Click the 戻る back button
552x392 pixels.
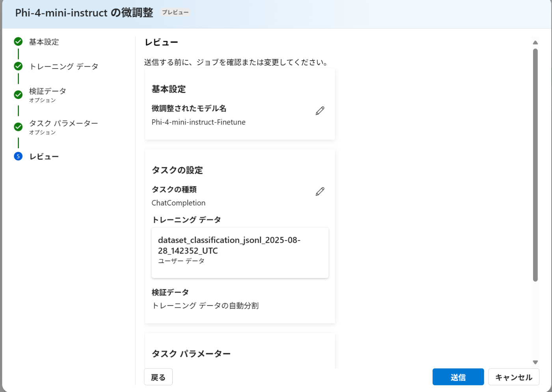[158, 377]
